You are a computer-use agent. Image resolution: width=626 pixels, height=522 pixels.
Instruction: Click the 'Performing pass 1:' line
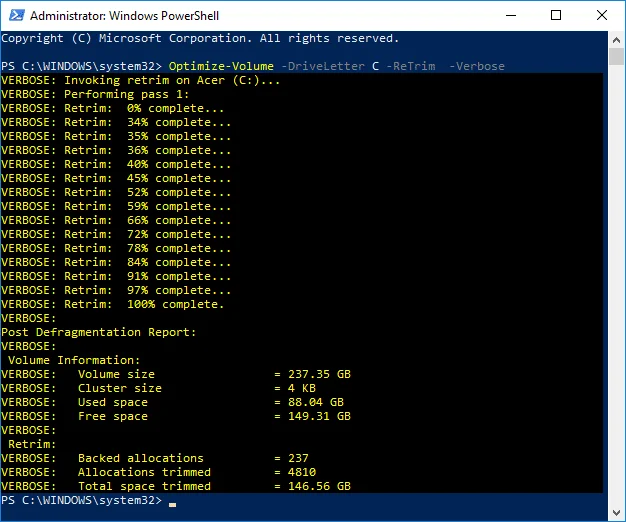[95, 94]
